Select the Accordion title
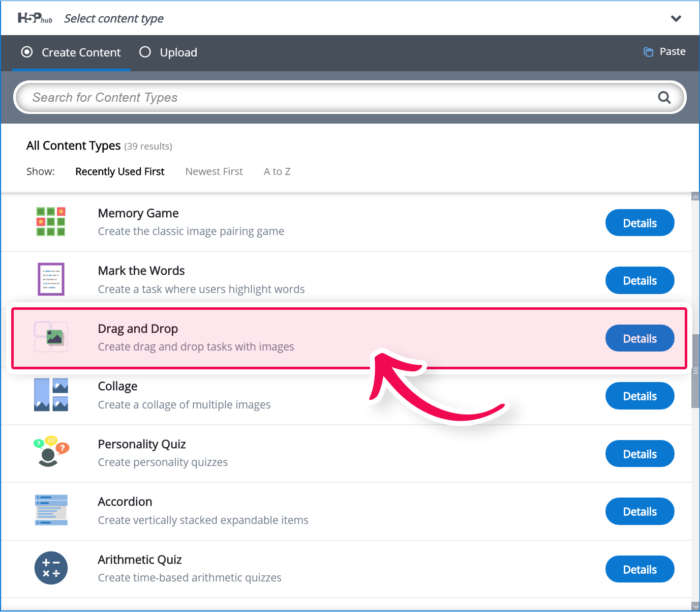The image size is (700, 612). [125, 502]
